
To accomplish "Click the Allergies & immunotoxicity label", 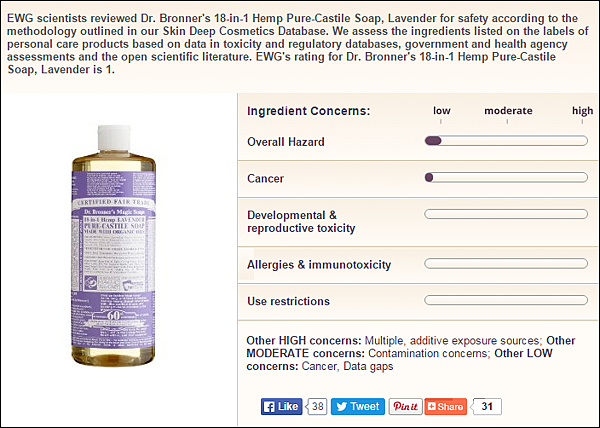I will [x=319, y=265].
